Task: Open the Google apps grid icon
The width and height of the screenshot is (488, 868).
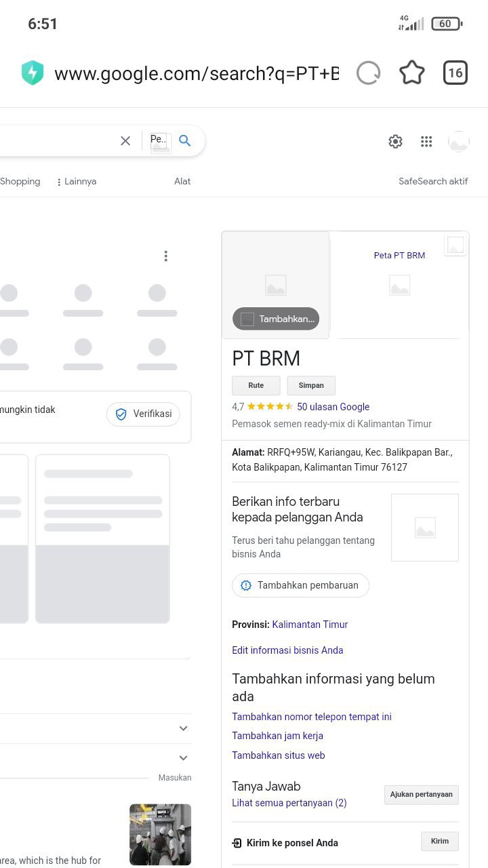Action: click(x=426, y=141)
